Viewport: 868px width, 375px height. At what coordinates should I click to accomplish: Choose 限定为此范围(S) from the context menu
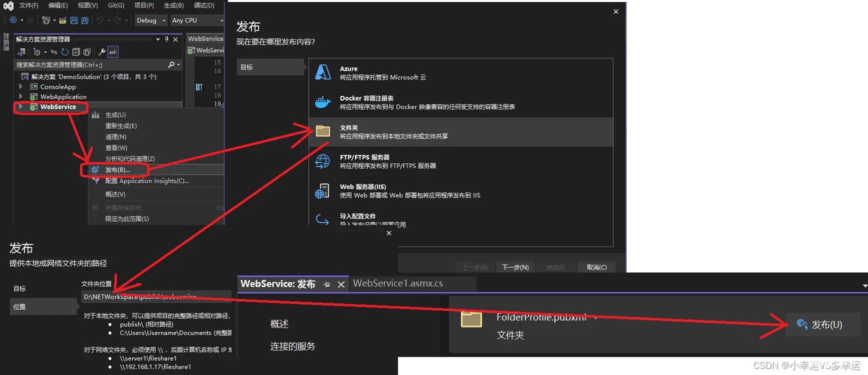click(x=156, y=219)
